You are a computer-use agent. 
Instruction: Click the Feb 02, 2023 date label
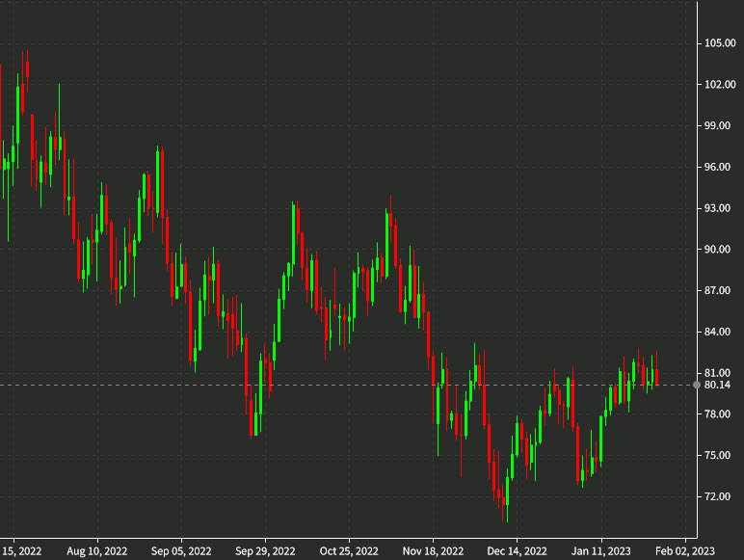pyautogui.click(x=684, y=551)
